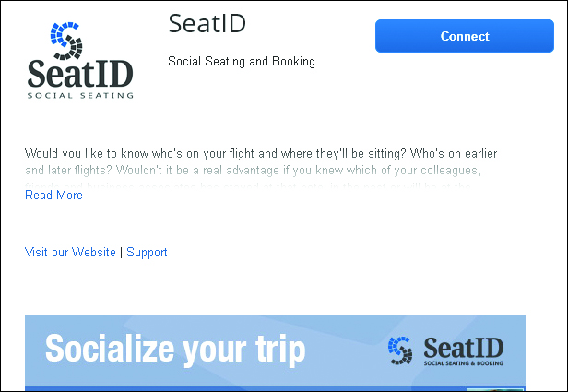Click the blue squares of the logo swirl

[63, 32]
